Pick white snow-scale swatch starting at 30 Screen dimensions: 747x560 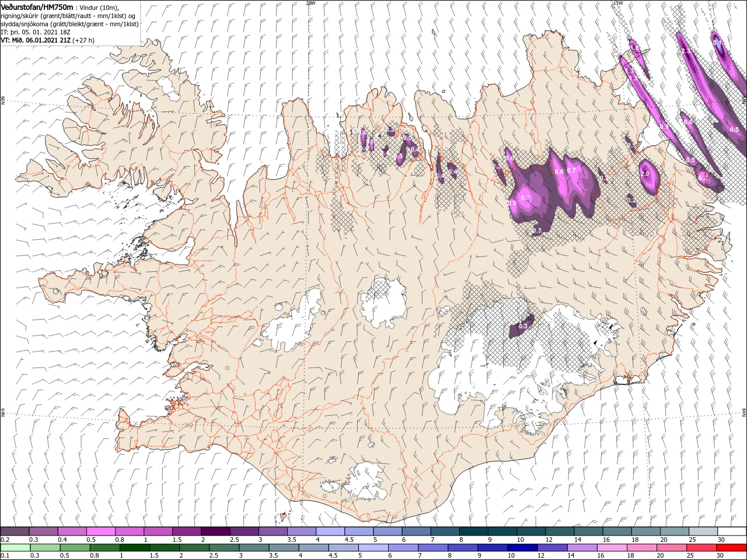(732, 531)
